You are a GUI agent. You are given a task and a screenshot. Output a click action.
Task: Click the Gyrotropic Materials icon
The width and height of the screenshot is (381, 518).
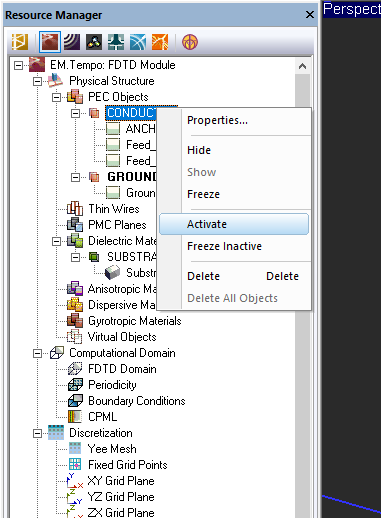click(x=75, y=321)
